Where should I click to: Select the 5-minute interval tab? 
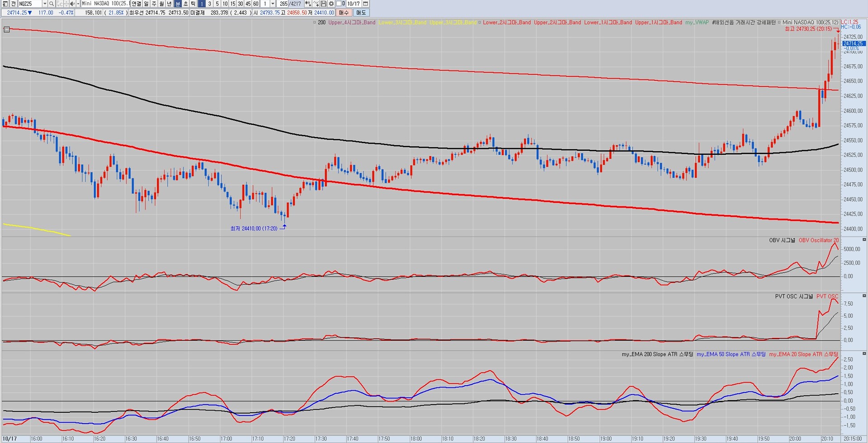(x=217, y=4)
